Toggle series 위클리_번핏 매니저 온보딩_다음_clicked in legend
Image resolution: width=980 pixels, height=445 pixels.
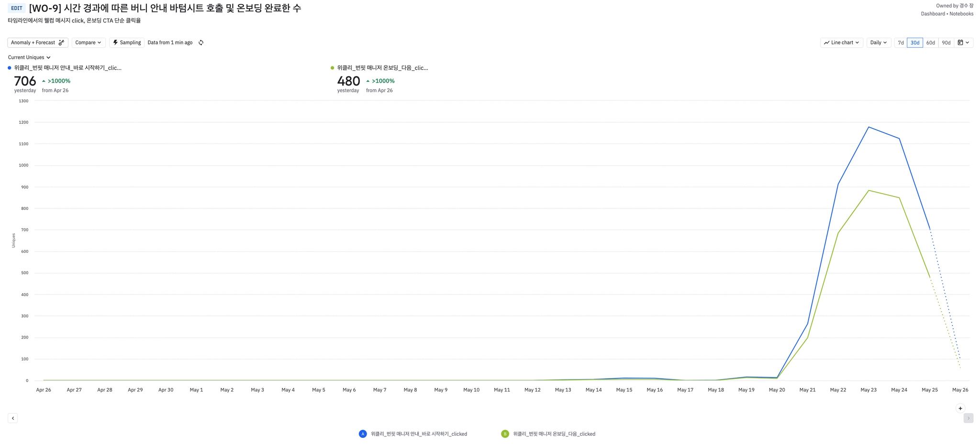(x=554, y=434)
